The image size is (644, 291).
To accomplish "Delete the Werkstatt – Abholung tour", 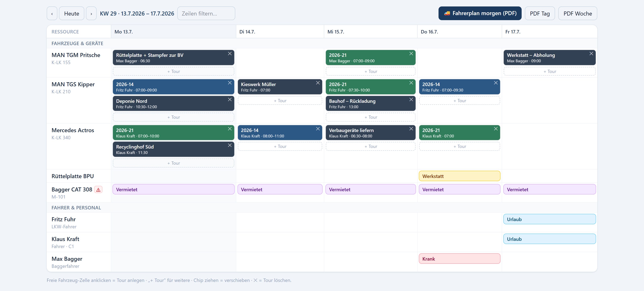I will point(591,54).
